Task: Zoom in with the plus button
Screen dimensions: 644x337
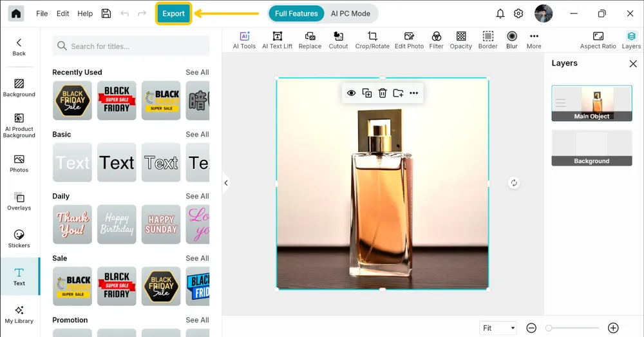Action: click(613, 328)
